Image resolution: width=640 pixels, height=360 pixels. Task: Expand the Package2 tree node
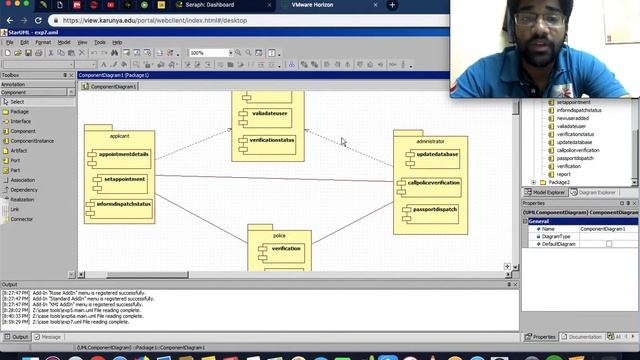click(x=533, y=182)
